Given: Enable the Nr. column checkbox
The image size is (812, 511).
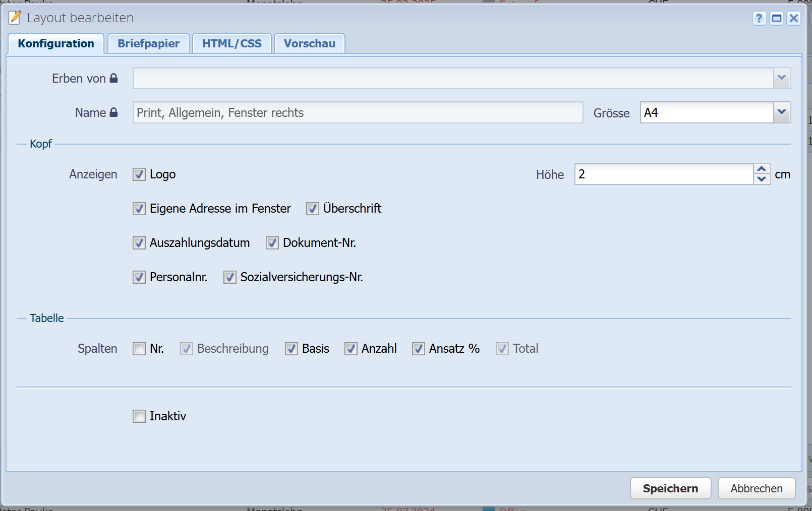Looking at the screenshot, I should pyautogui.click(x=139, y=349).
